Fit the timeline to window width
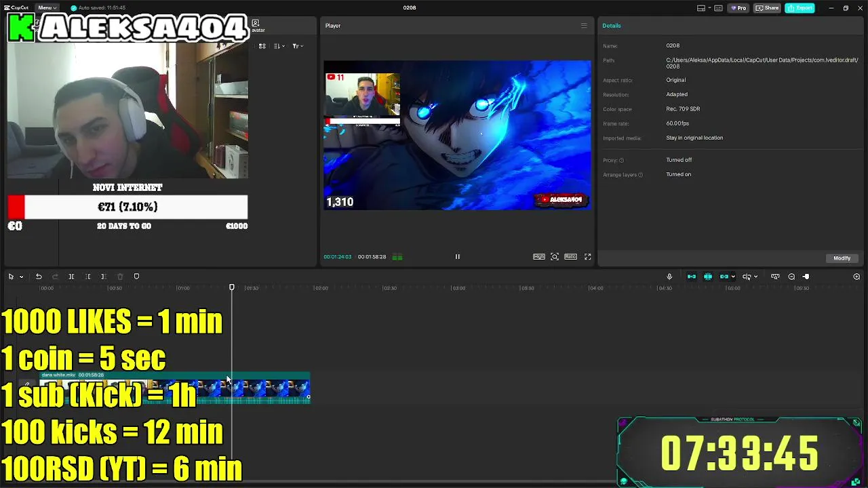This screenshot has width=868, height=488. click(775, 277)
